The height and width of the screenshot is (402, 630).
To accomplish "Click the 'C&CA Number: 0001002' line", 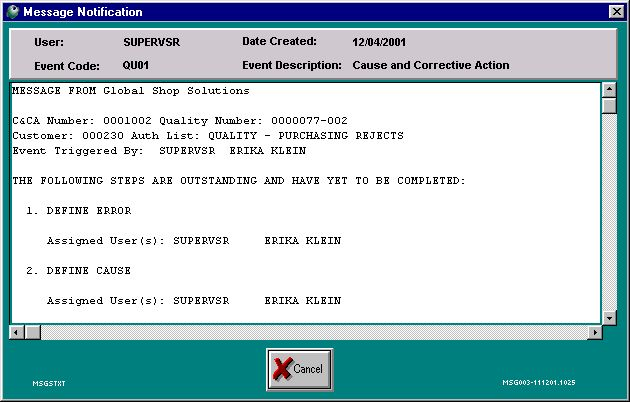I will point(180,120).
